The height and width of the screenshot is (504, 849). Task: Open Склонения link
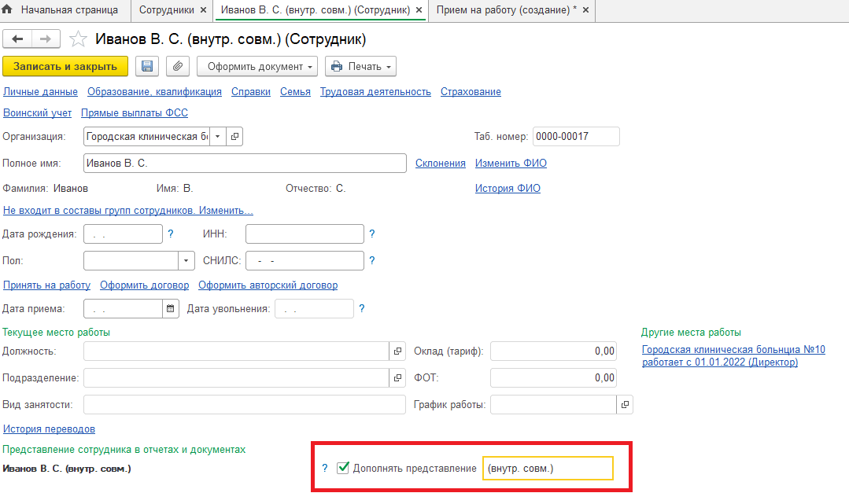click(440, 163)
